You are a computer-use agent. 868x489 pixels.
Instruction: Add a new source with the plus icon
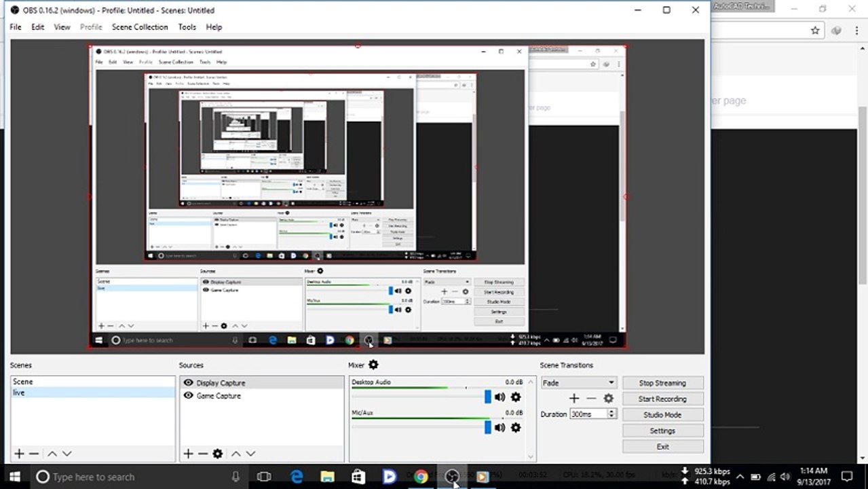(188, 454)
